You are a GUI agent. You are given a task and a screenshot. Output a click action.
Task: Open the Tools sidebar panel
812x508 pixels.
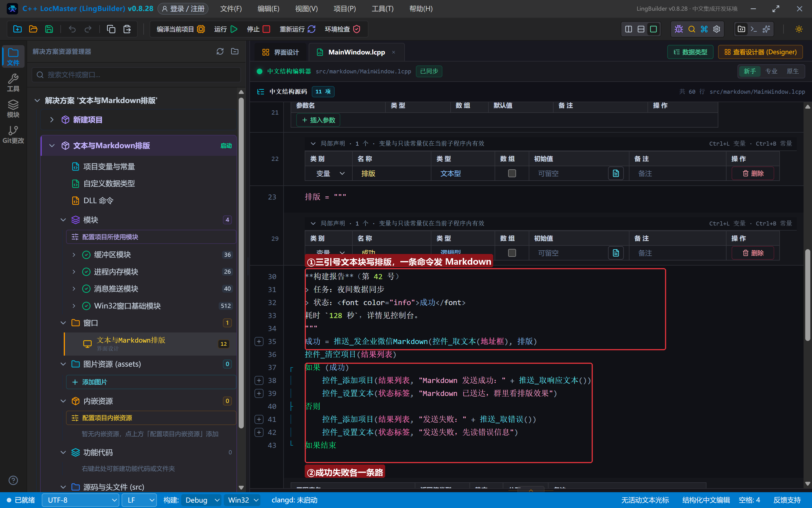tap(13, 83)
